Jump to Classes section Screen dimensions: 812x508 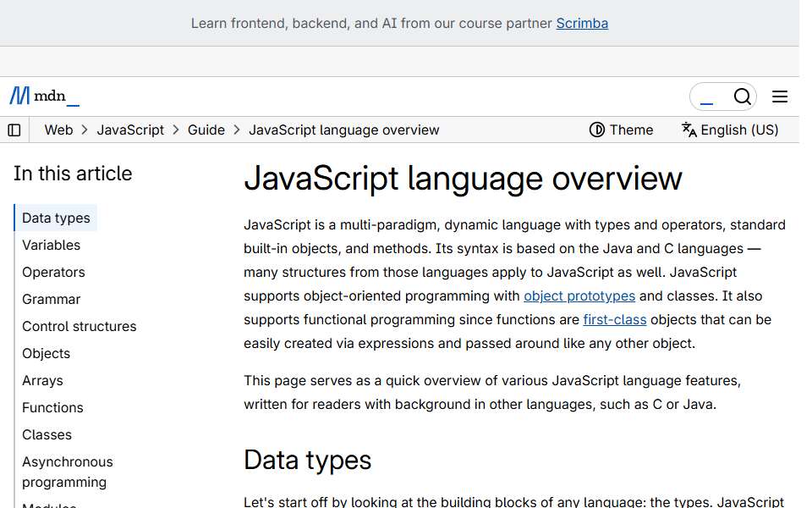(47, 434)
